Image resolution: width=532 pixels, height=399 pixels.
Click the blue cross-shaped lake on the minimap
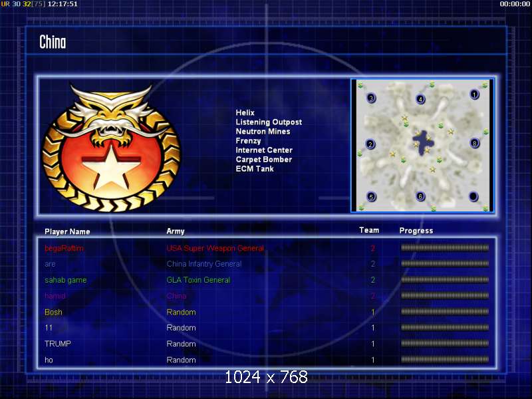pos(422,142)
